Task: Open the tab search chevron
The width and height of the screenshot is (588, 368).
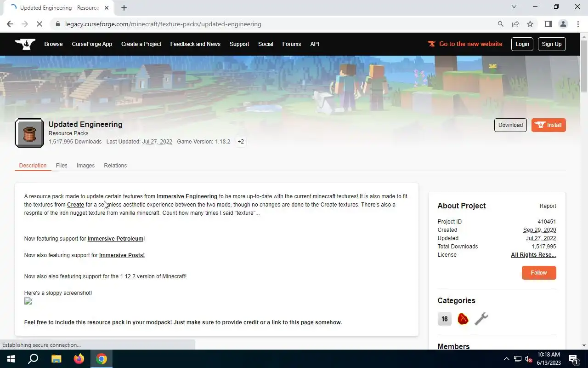Action: click(514, 6)
